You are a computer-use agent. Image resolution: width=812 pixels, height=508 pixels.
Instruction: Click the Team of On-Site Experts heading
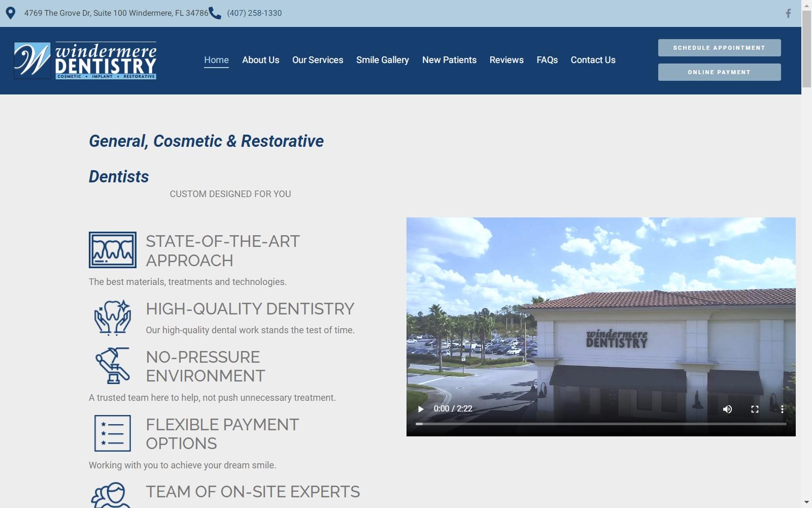[x=253, y=492]
